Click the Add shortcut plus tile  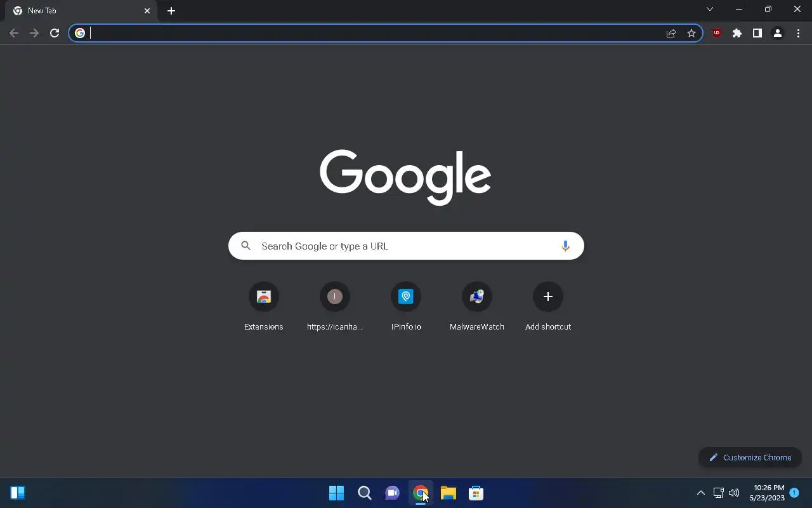[548, 307]
